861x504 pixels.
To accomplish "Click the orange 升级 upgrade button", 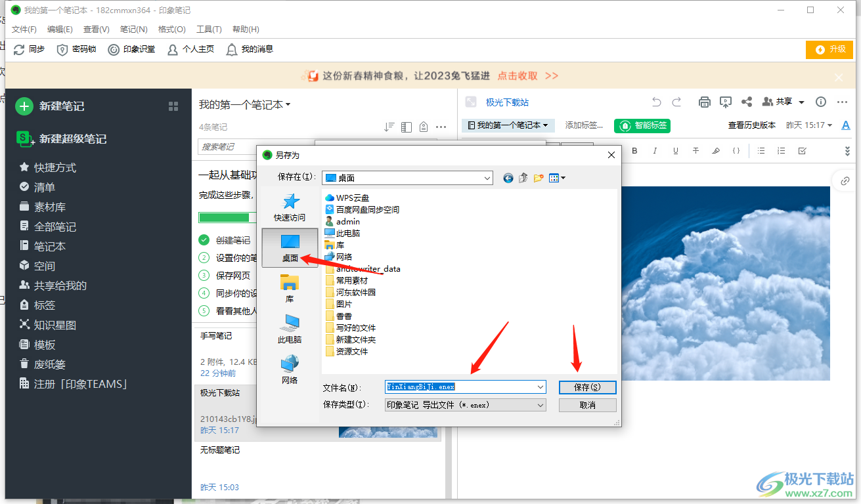I will coord(829,49).
